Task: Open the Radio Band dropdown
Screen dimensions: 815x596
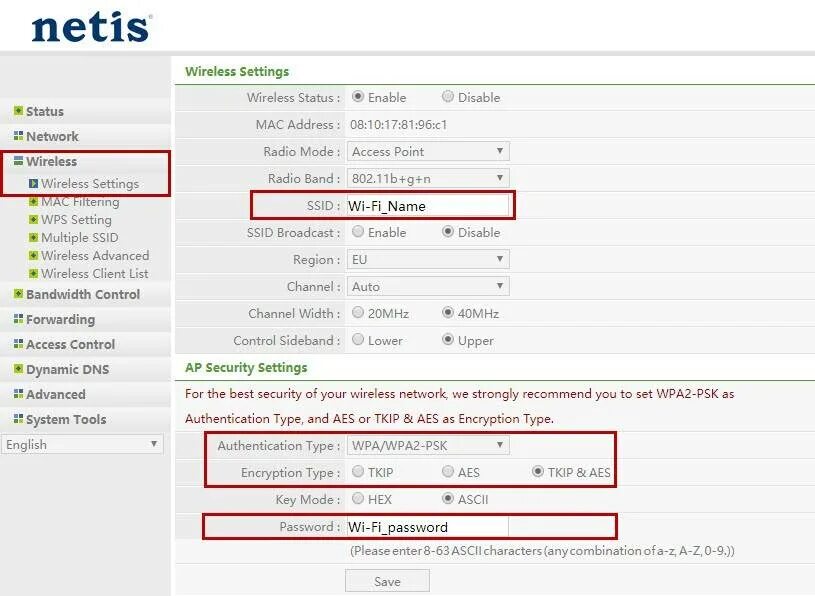Action: tap(428, 178)
